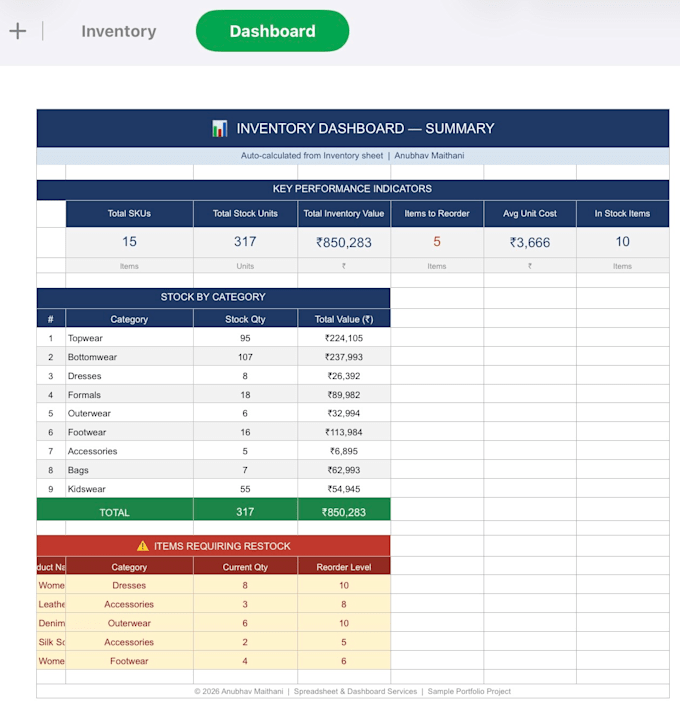680x714 pixels.
Task: Click the plus icon to add sheet
Action: click(18, 31)
